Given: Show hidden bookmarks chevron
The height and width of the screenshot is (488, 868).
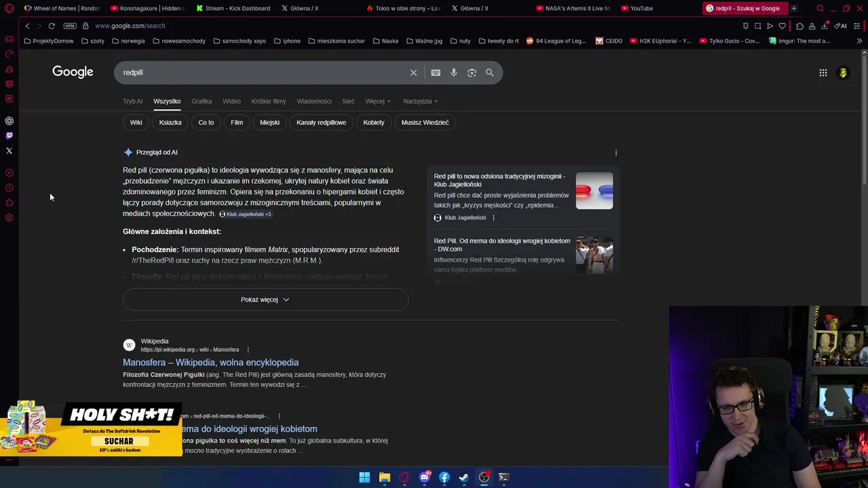Looking at the screenshot, I should coord(859,41).
